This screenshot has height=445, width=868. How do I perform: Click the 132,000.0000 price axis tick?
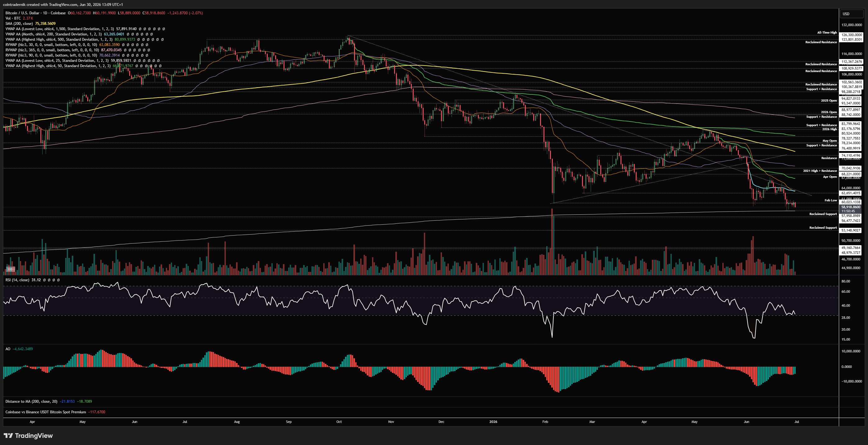(x=852, y=25)
